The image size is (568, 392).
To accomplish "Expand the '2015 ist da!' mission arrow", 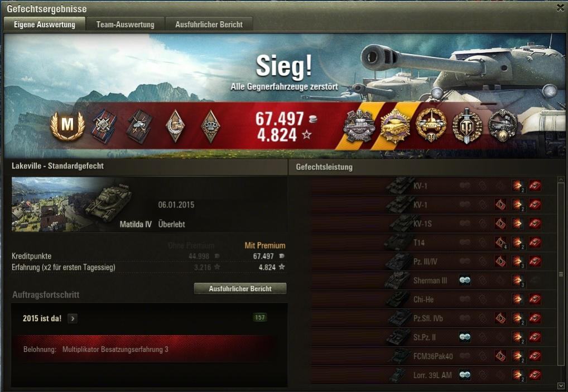I will pyautogui.click(x=73, y=318).
